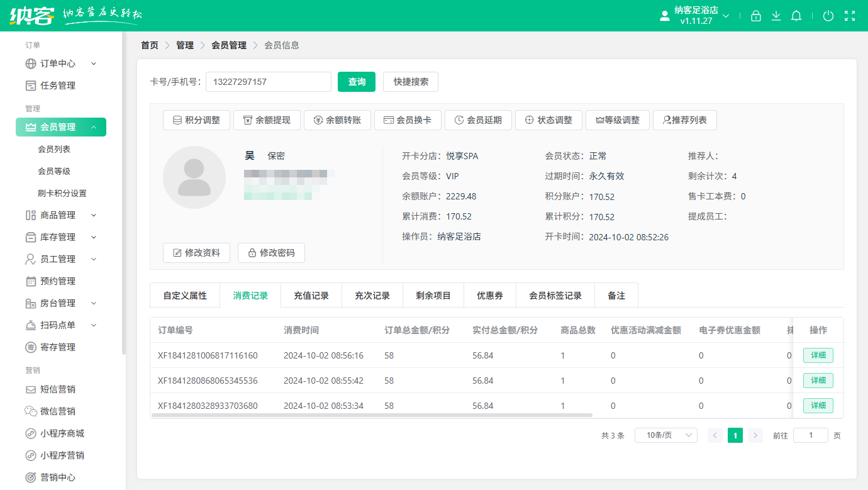The width and height of the screenshot is (868, 490).
Task: Click 详细 for the first order row
Action: click(x=818, y=355)
